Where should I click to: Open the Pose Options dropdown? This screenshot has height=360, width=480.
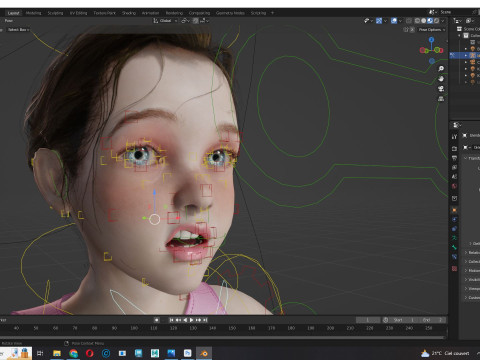[432, 30]
